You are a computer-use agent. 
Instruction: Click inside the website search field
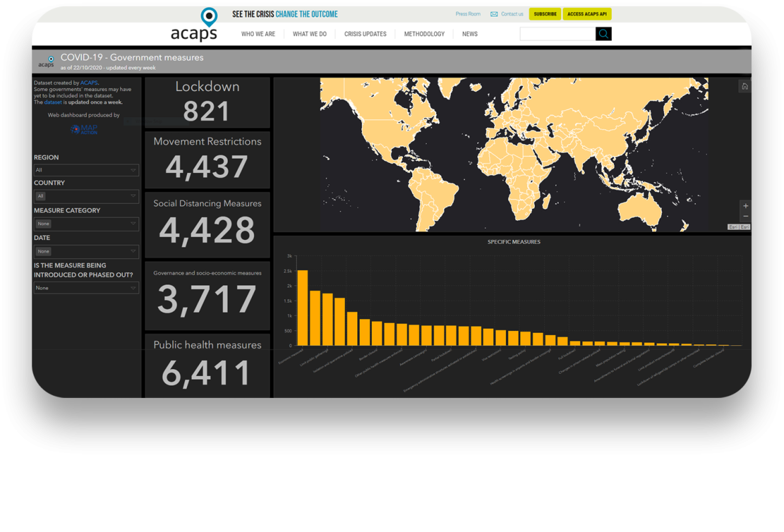[557, 34]
